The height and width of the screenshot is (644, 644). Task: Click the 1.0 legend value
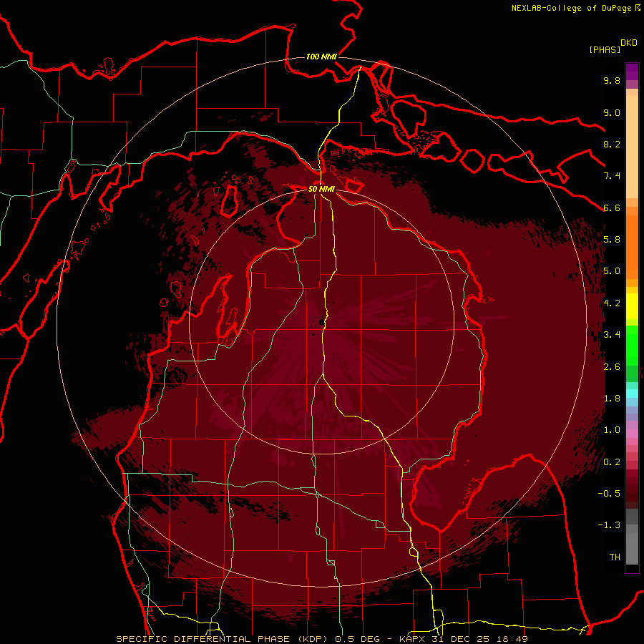coord(612,430)
